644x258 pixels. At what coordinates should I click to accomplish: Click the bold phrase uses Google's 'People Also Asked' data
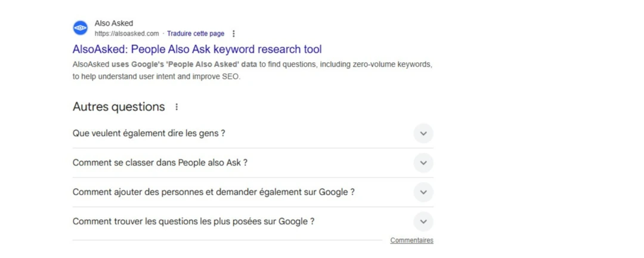point(184,64)
